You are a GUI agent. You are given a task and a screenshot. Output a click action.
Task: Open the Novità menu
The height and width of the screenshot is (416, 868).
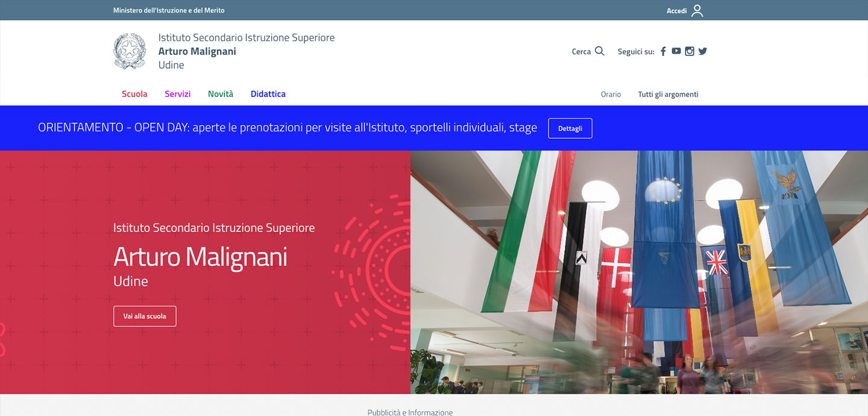point(221,94)
